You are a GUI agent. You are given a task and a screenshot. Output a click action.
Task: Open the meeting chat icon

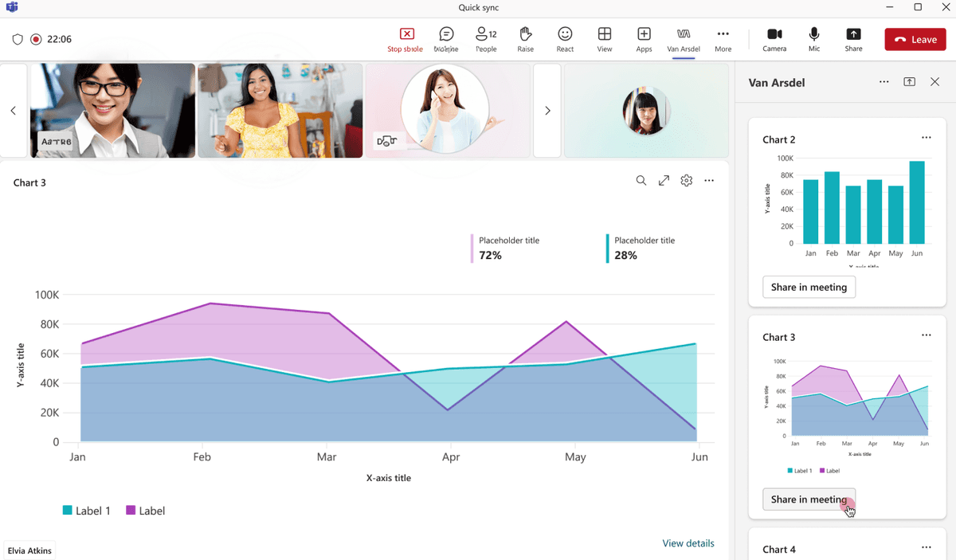click(446, 39)
